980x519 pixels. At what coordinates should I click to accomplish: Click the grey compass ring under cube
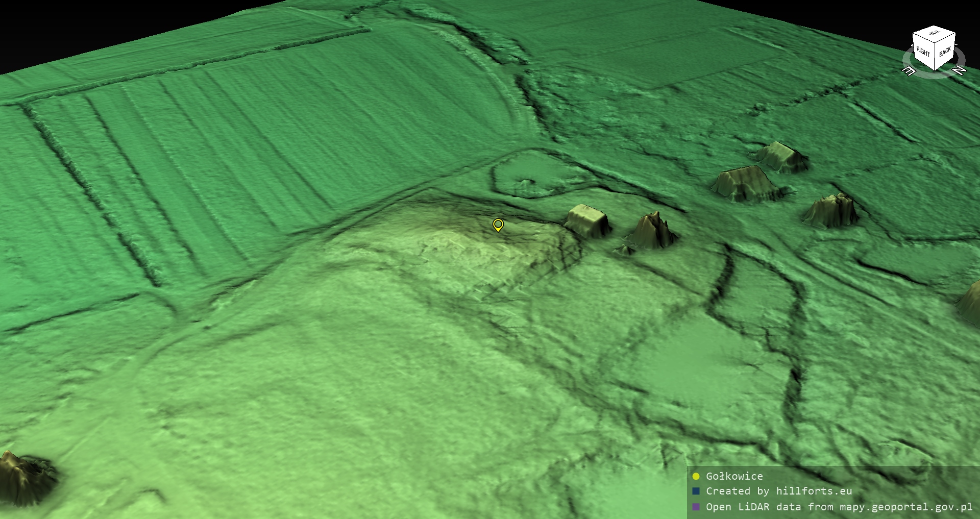(934, 75)
